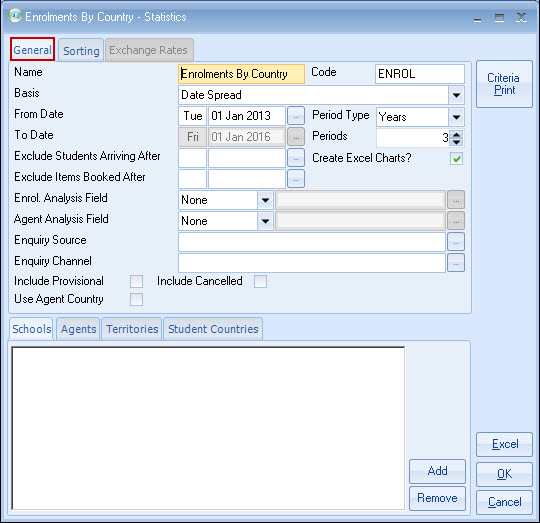Open picker for Exclude Items Booked After
The image size is (540, 523).
pos(296,179)
